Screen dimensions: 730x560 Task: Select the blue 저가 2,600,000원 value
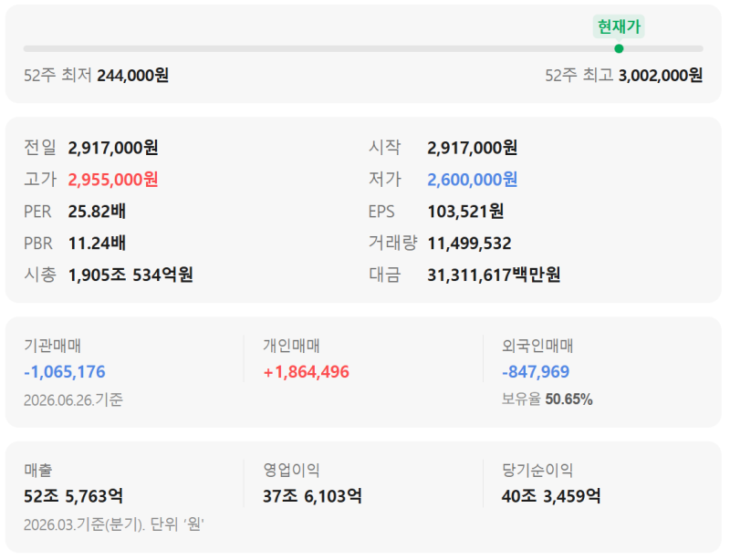click(x=473, y=180)
